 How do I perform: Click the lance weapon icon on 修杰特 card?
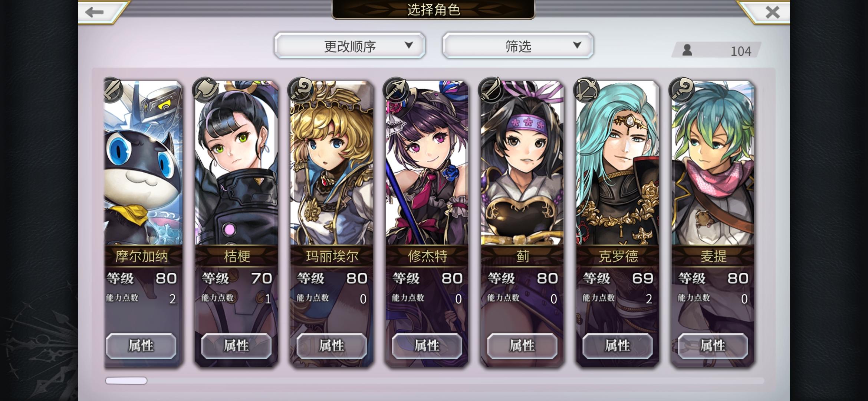pyautogui.click(x=397, y=90)
